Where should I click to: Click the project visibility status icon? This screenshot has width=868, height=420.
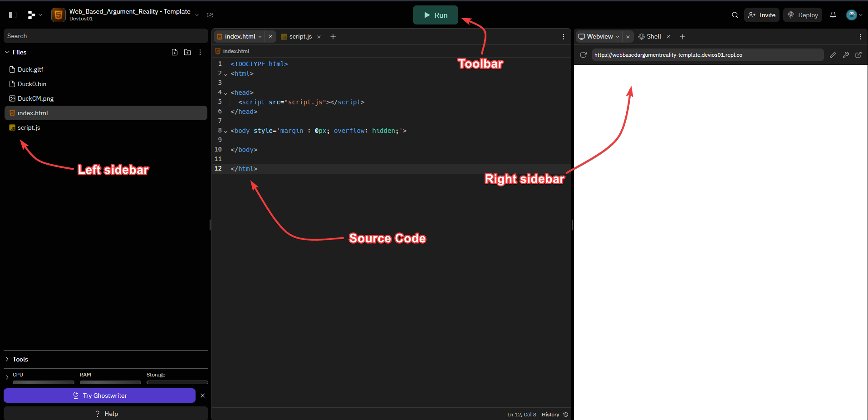pyautogui.click(x=210, y=15)
